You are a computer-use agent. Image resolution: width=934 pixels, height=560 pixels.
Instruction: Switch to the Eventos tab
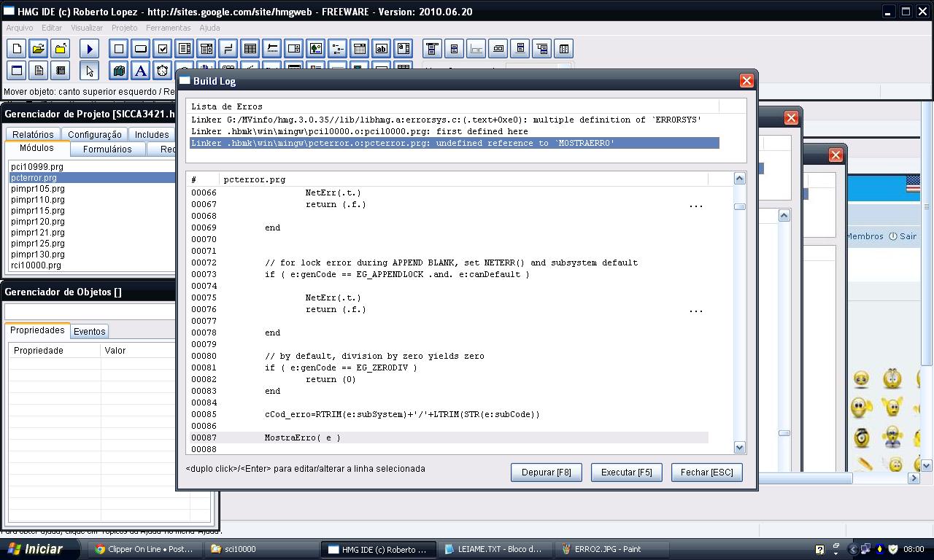click(x=90, y=331)
